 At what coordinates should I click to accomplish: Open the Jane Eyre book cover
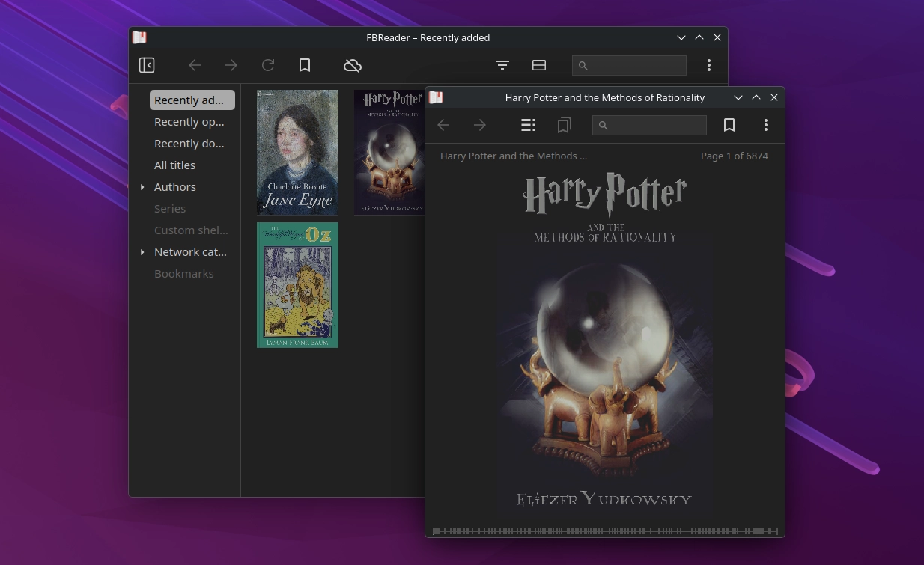(x=297, y=153)
